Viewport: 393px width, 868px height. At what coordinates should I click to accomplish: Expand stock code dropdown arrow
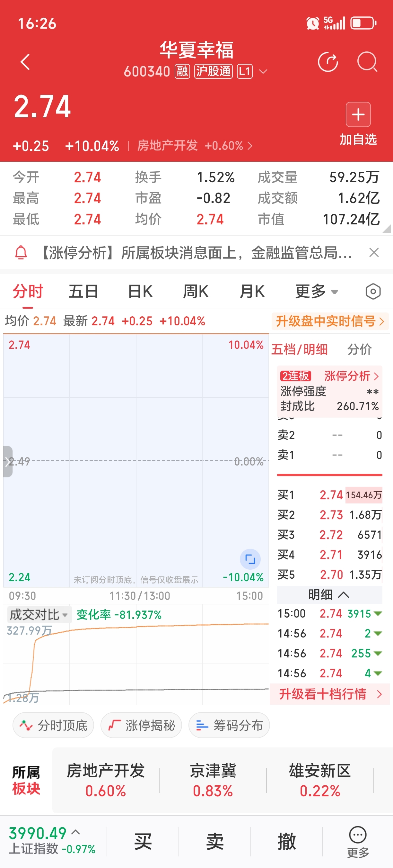(x=263, y=72)
